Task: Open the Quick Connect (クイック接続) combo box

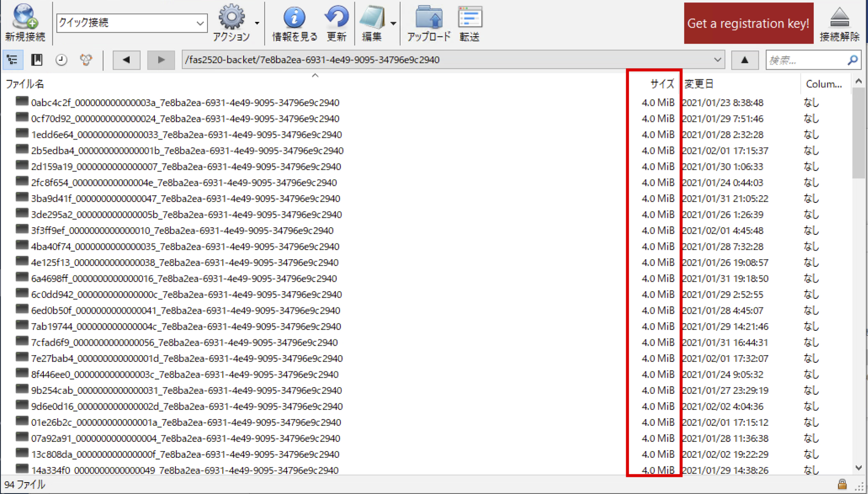Action: coord(132,22)
